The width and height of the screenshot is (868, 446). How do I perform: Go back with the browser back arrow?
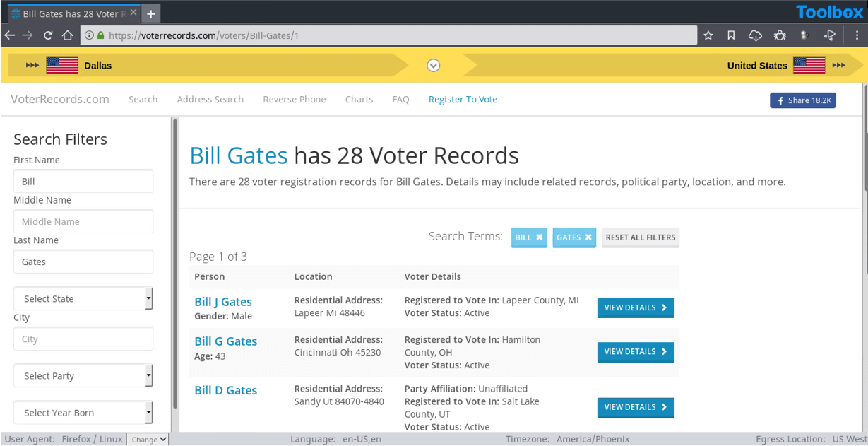click(x=10, y=35)
